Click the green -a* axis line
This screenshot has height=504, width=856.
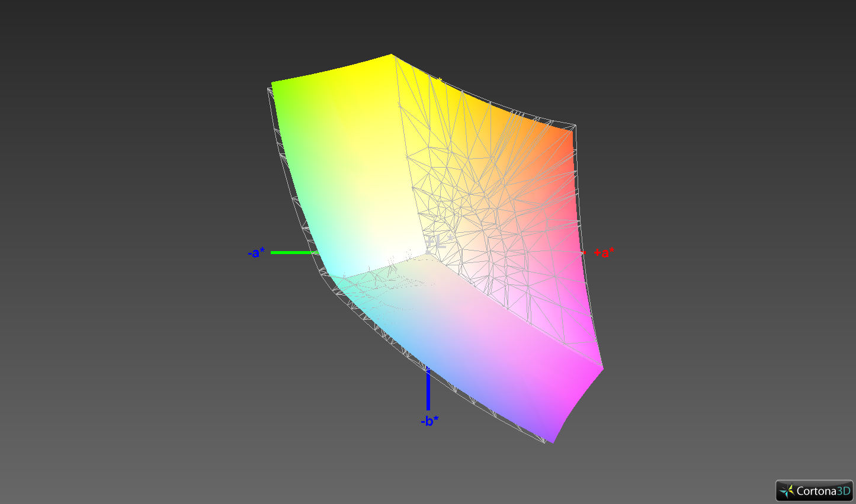point(294,252)
